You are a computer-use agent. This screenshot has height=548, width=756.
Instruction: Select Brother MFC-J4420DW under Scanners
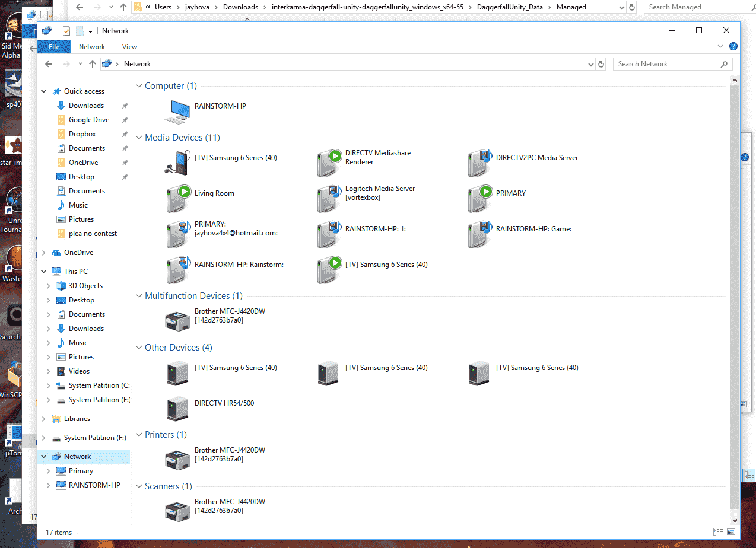[x=177, y=511]
